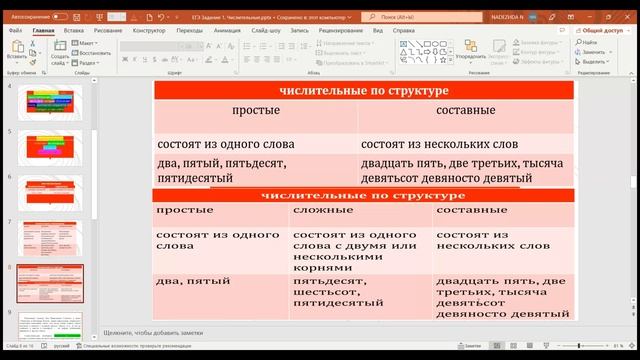Switch to Slide Sorter view icon
640x360 pixels.
[513, 346]
